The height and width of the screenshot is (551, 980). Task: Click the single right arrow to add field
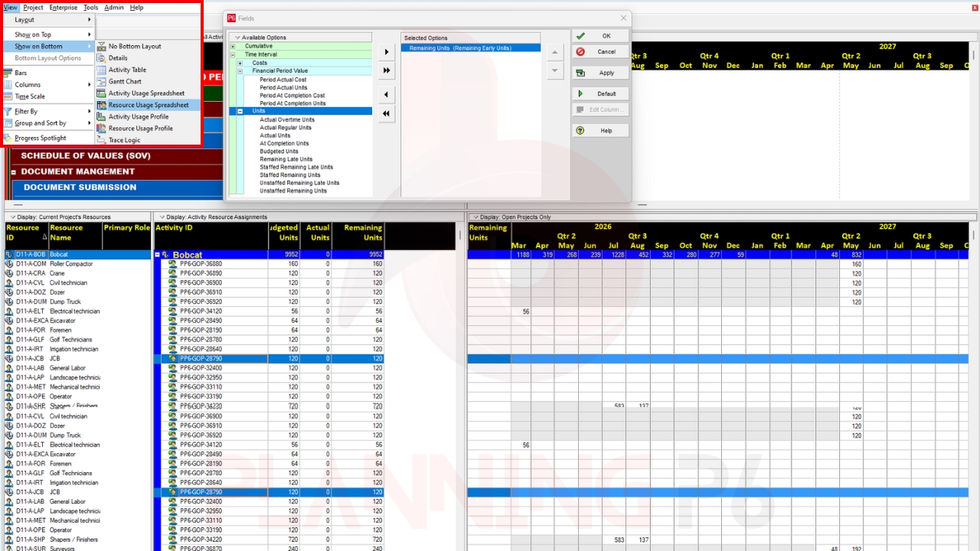(x=386, y=52)
